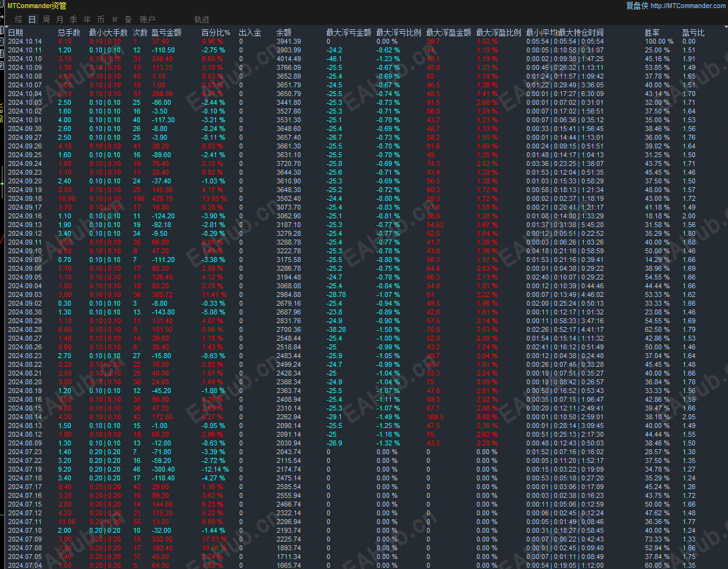Open the 轨迹 track tab
This screenshot has width=728, height=569.
point(202,19)
